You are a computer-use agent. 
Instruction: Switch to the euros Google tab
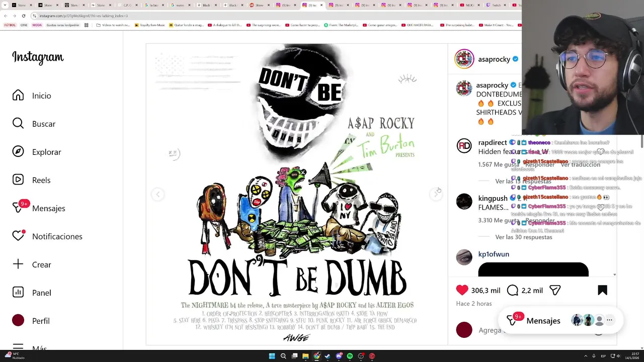(x=180, y=5)
